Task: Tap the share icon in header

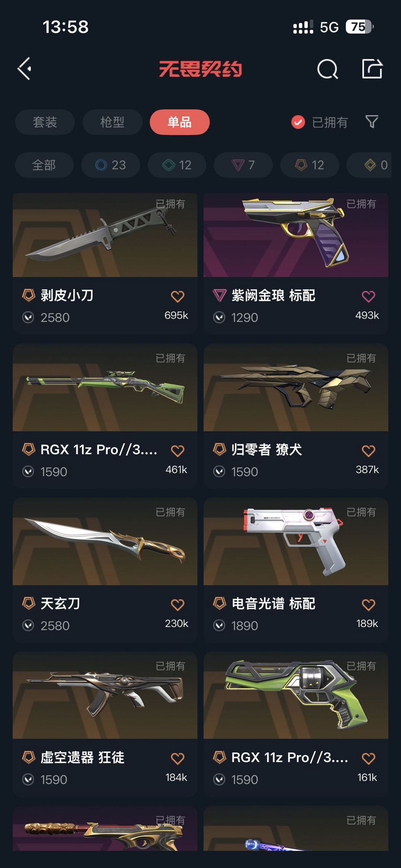Action: pos(372,69)
